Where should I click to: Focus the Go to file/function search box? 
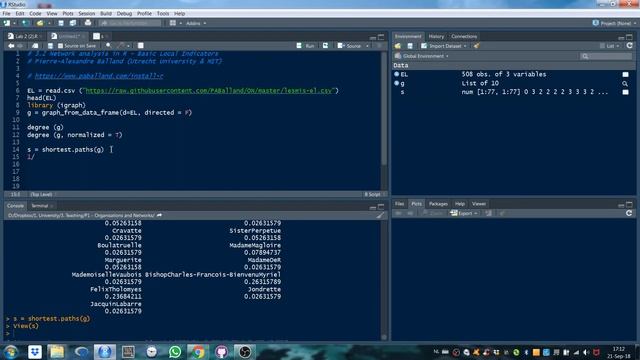point(130,23)
